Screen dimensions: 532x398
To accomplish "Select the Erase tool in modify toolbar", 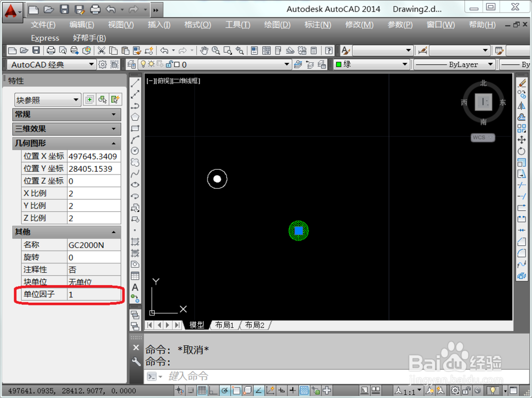I will 522,83.
